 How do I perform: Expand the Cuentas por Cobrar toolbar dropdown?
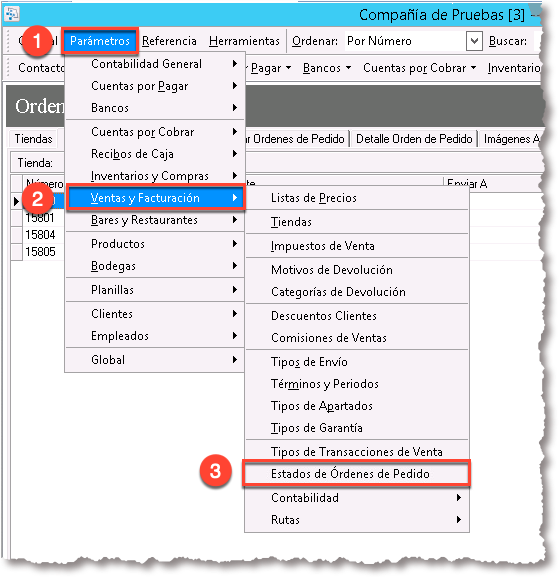pyautogui.click(x=420, y=68)
